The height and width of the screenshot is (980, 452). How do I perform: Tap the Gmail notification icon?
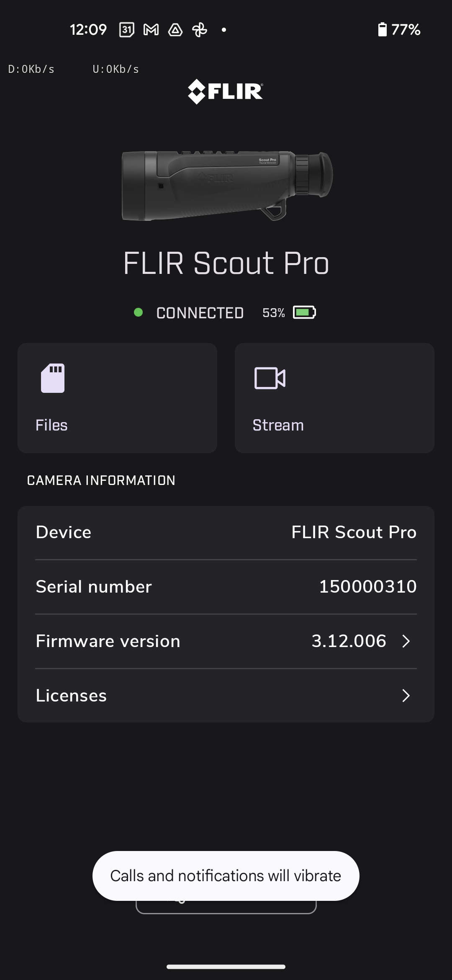point(151,30)
